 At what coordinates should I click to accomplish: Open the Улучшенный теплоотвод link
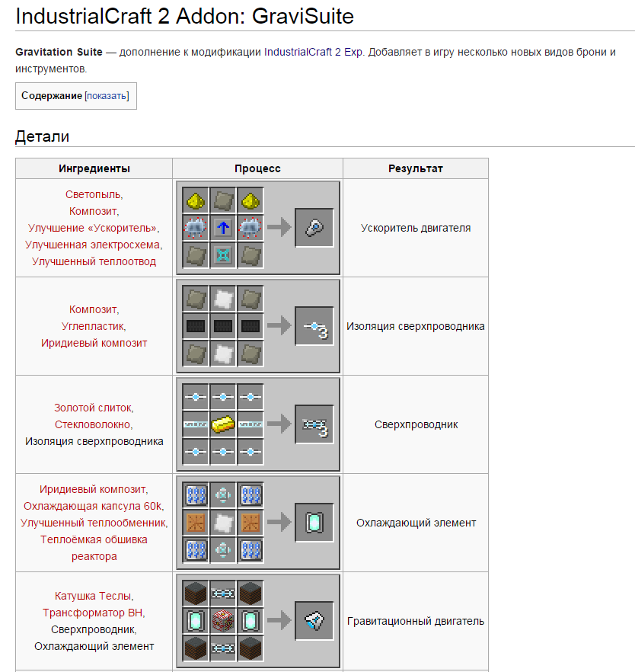[94, 261]
